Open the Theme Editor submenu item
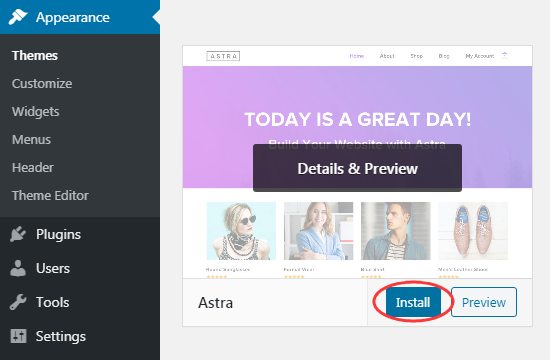 [x=50, y=195]
